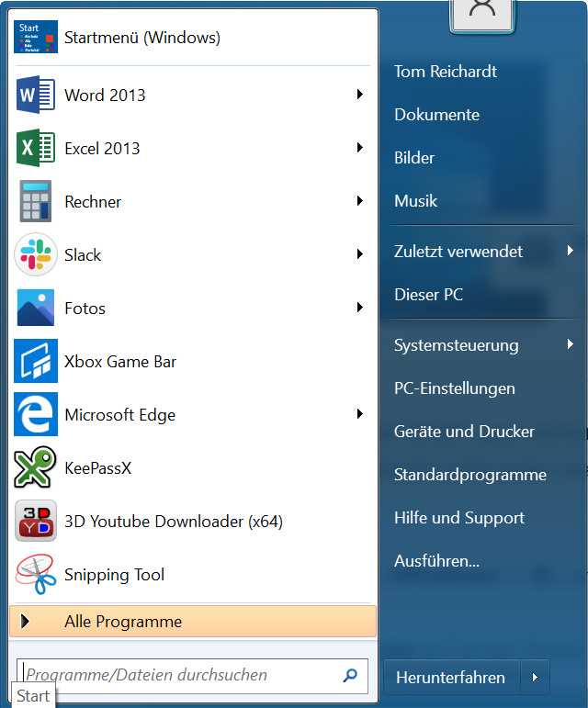Select the Zuletzt verwendet label
The width and height of the screenshot is (588, 708).
pyautogui.click(x=458, y=252)
